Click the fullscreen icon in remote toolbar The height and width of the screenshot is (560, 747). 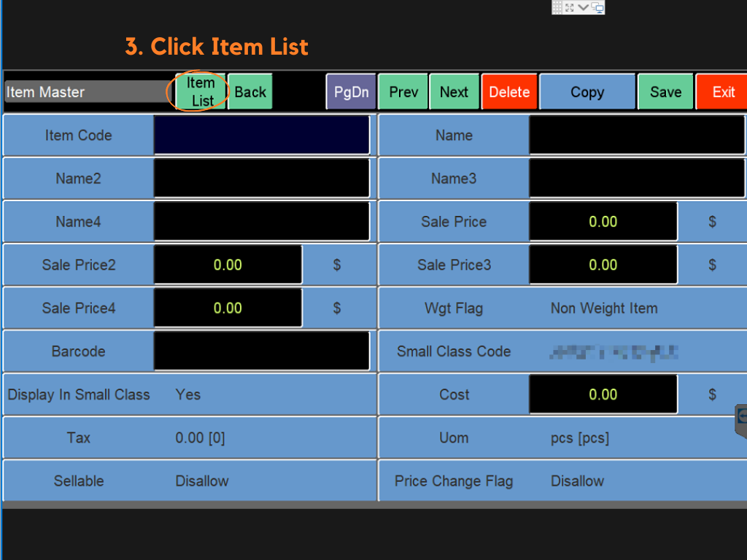click(x=570, y=7)
